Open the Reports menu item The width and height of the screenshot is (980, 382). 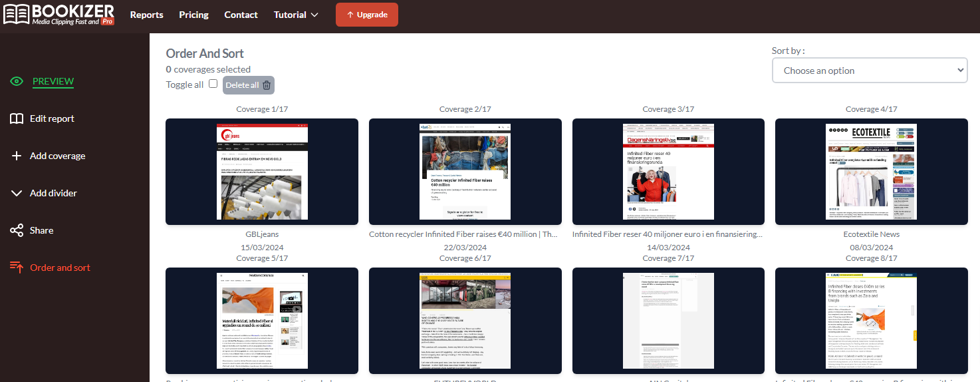(146, 15)
